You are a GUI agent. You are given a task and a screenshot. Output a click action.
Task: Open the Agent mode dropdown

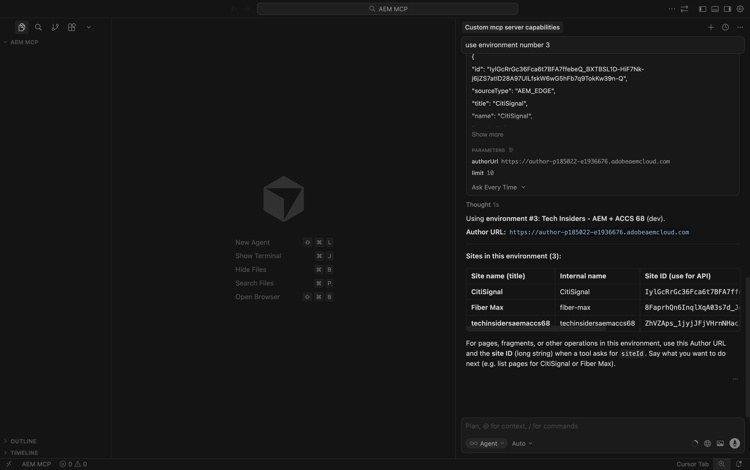486,444
